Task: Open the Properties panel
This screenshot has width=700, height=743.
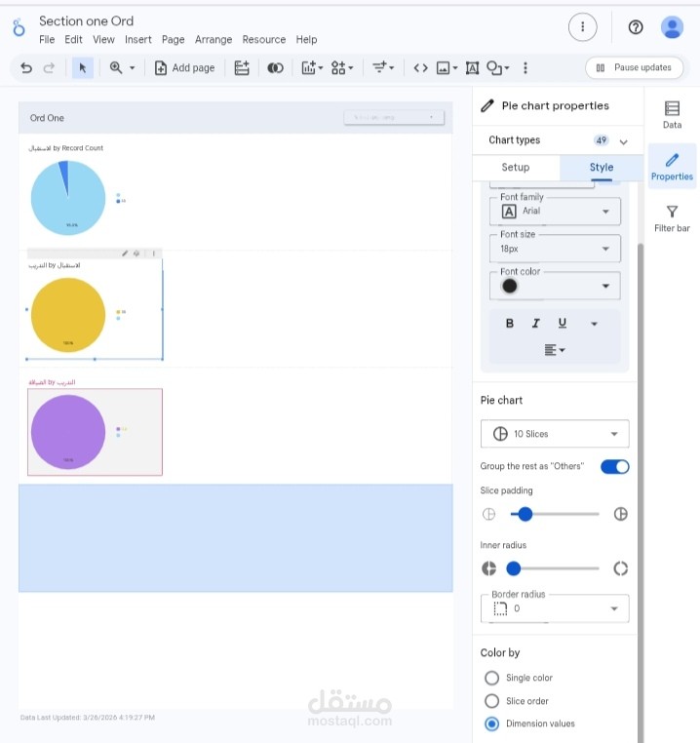Action: pyautogui.click(x=672, y=167)
